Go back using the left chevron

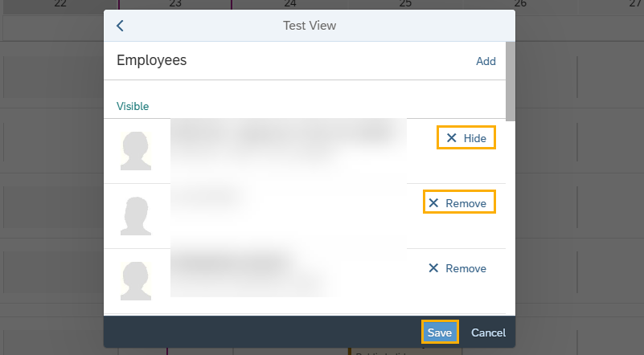pyautogui.click(x=120, y=26)
